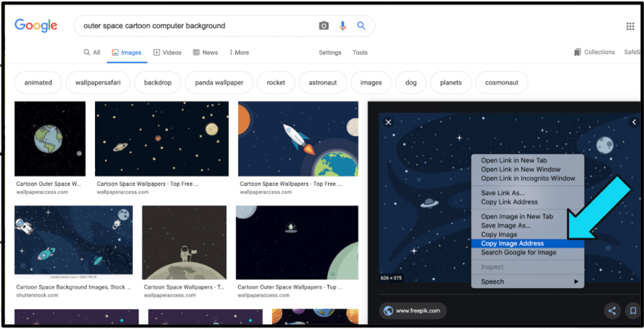
Task: Click the microphone voice search icon
Action: click(x=342, y=26)
